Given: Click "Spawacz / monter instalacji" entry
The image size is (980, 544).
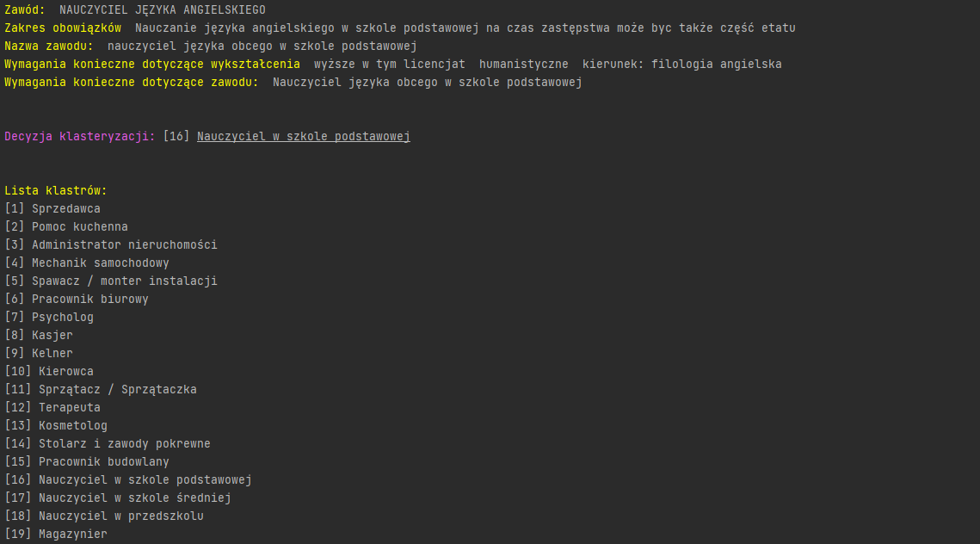Looking at the screenshot, I should tap(124, 281).
